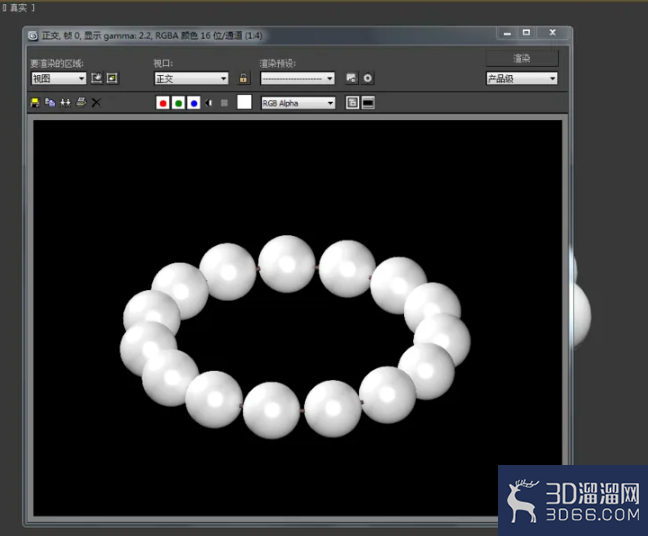This screenshot has width=648, height=536.
Task: Open the RGB Alpha channel dropdown
Action: (x=298, y=103)
